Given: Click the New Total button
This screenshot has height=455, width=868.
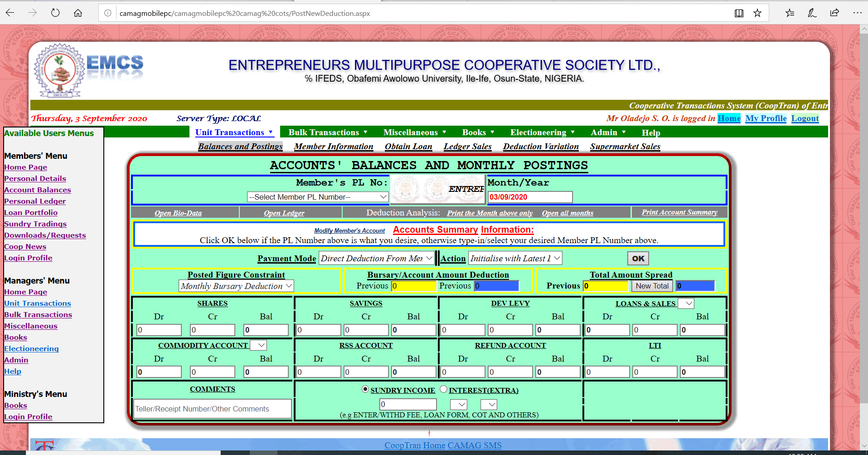Looking at the screenshot, I should pyautogui.click(x=652, y=286).
